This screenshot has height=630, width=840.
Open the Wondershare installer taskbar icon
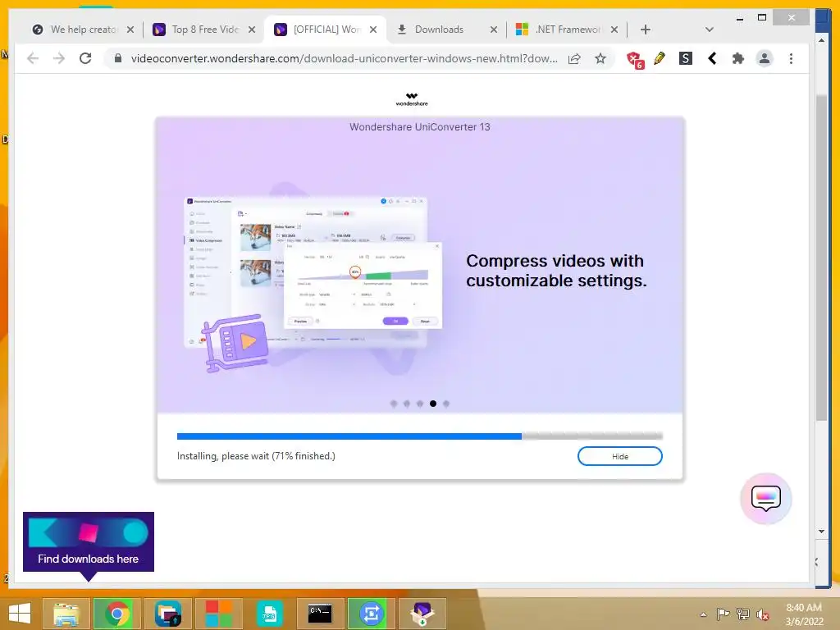(422, 614)
